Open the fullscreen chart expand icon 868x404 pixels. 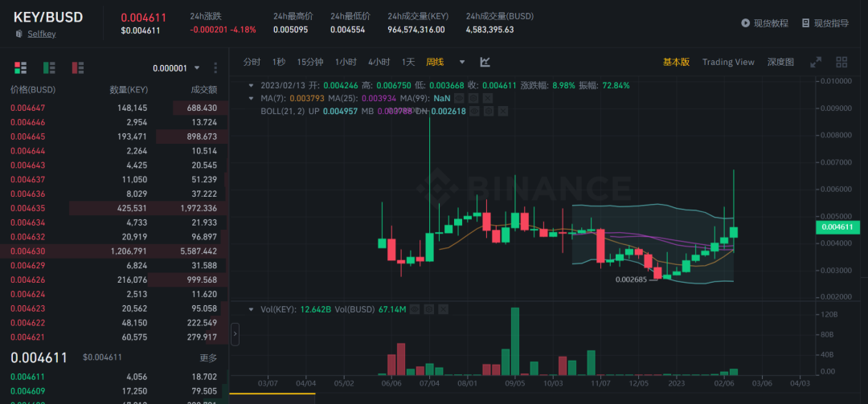[816, 62]
